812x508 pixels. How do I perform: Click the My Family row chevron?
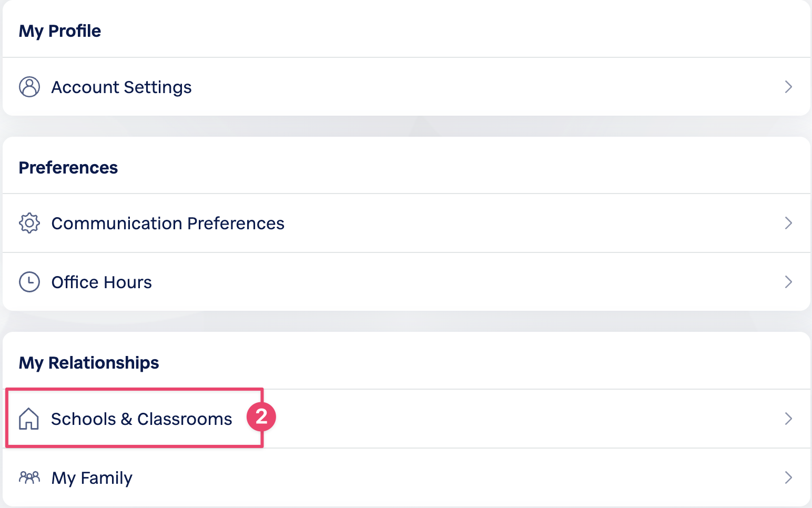coord(788,477)
